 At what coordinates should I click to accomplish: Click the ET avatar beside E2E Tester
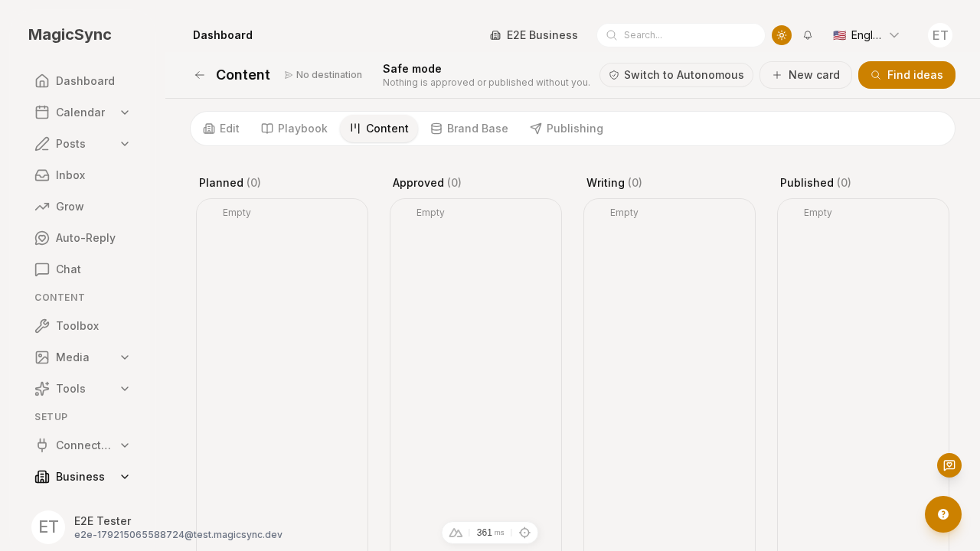click(48, 527)
